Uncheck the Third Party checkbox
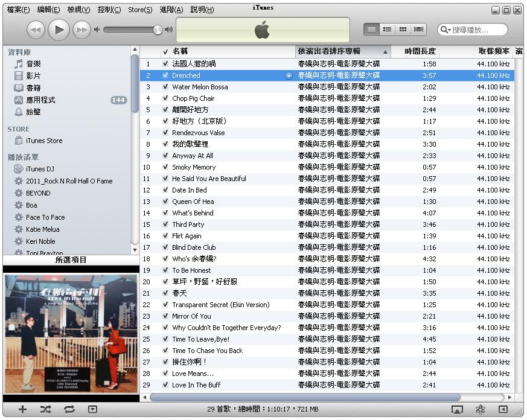527x420 pixels. [x=165, y=224]
